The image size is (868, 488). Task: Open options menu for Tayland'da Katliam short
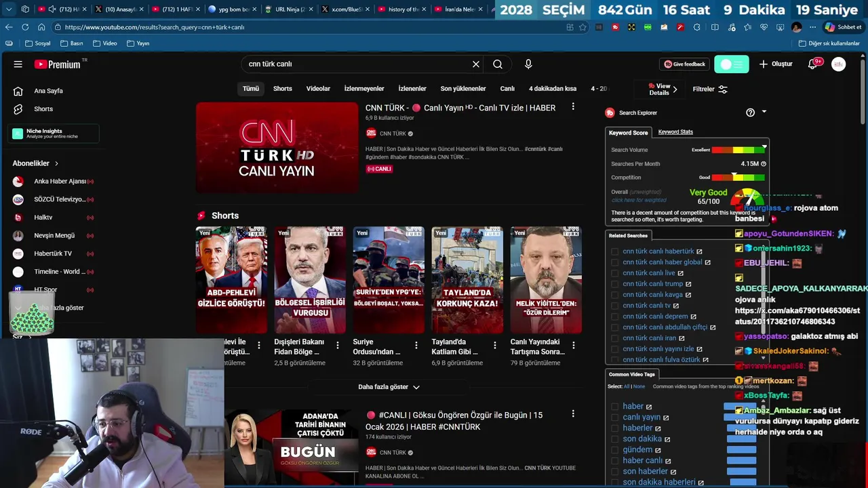click(494, 346)
